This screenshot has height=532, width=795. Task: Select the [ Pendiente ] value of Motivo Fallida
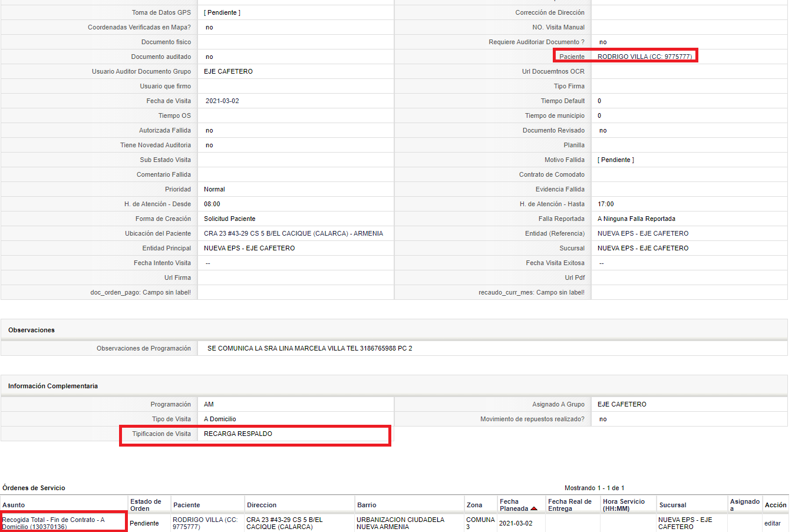tap(616, 160)
